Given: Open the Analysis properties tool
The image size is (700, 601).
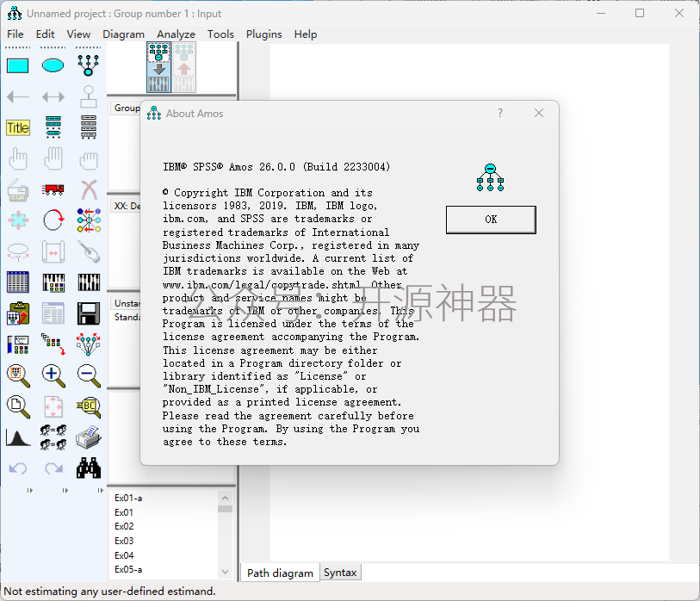Looking at the screenshot, I should tap(53, 282).
